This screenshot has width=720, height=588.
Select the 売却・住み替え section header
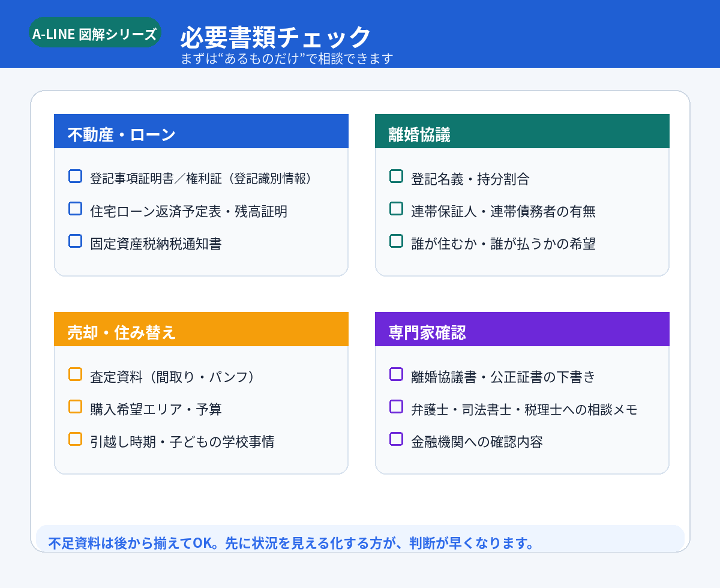click(x=201, y=329)
